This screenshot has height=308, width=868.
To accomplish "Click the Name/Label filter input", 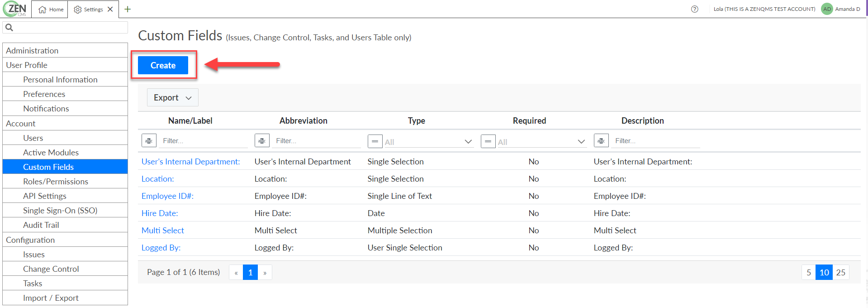I will coord(203,141).
